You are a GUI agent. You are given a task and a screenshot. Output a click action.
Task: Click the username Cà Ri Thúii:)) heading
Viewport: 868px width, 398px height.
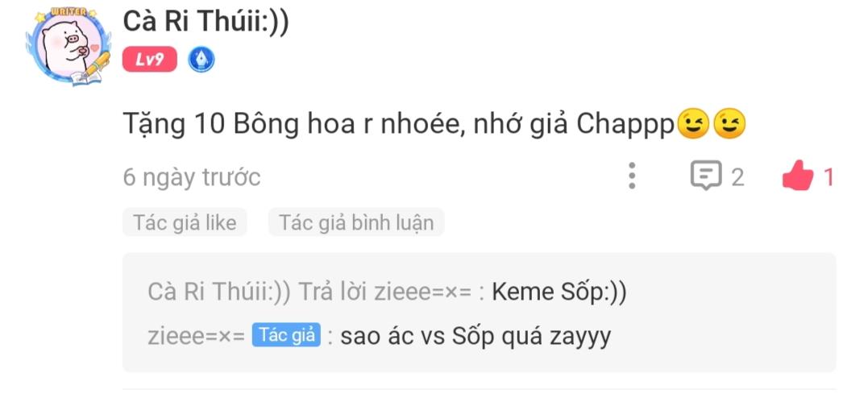point(206,22)
